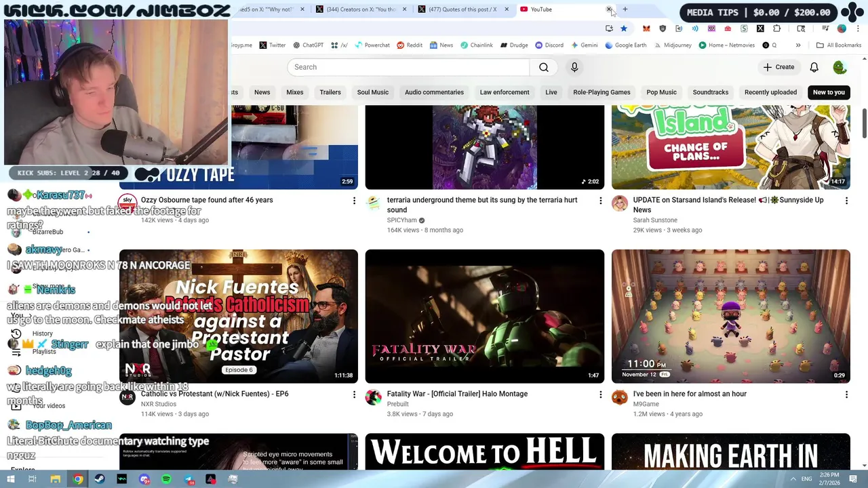Open the Midjourney bookmark
The image size is (868, 488).
point(673,45)
